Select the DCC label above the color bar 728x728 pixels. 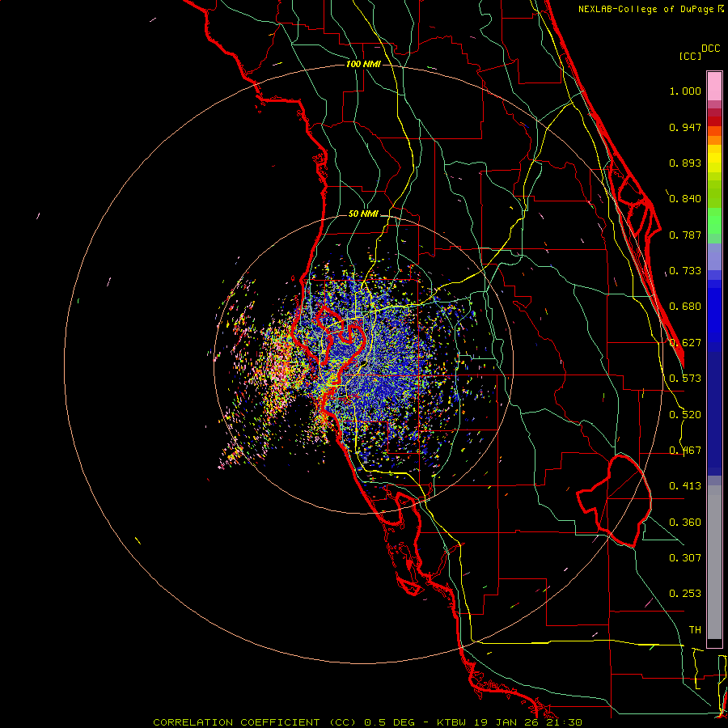[x=711, y=49]
